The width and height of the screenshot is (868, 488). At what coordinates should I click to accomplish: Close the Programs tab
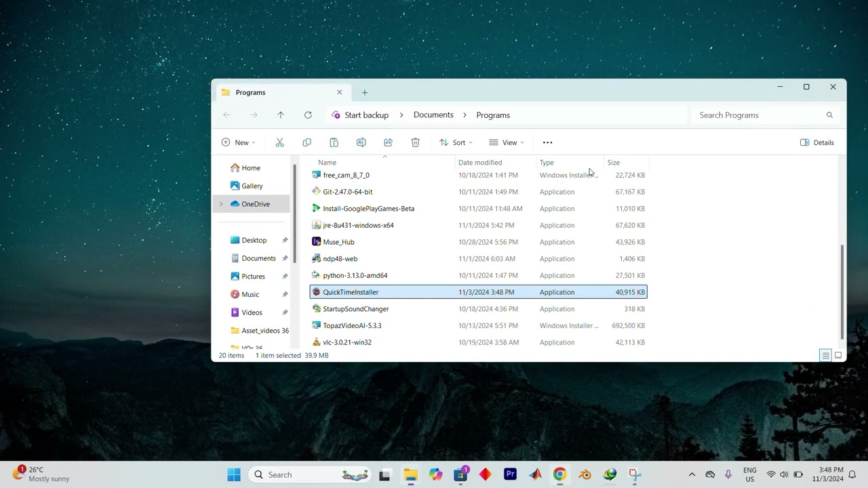[x=340, y=92]
